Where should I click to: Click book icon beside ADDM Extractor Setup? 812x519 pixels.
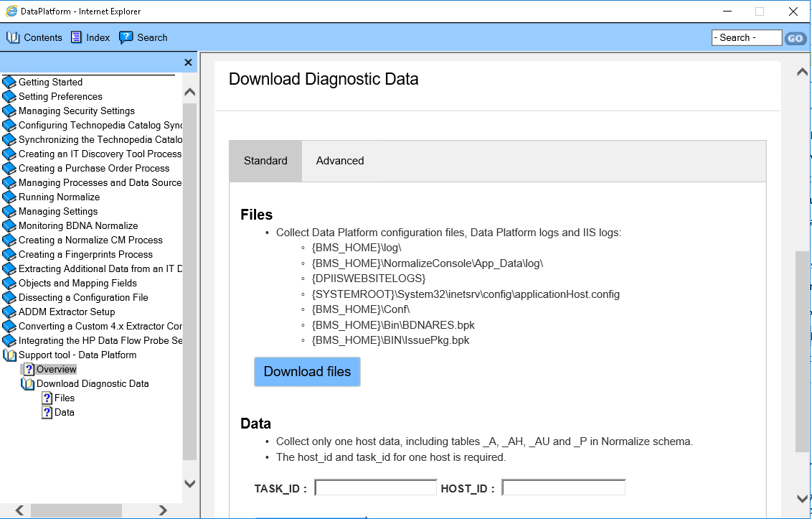point(9,312)
